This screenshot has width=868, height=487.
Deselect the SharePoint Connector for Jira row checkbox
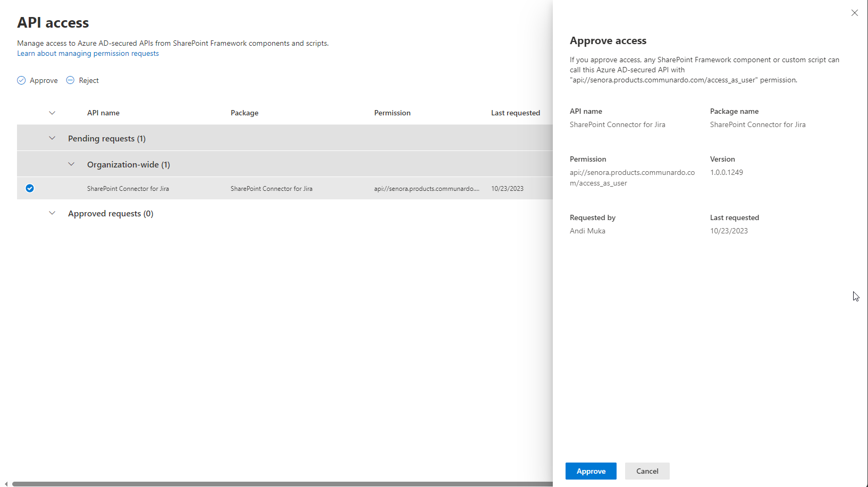(30, 188)
